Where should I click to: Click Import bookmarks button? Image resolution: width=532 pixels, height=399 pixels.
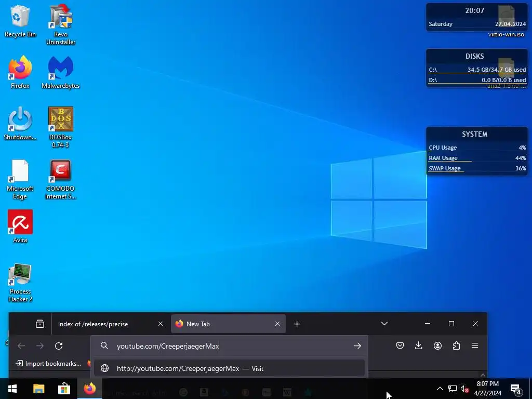[x=48, y=363]
